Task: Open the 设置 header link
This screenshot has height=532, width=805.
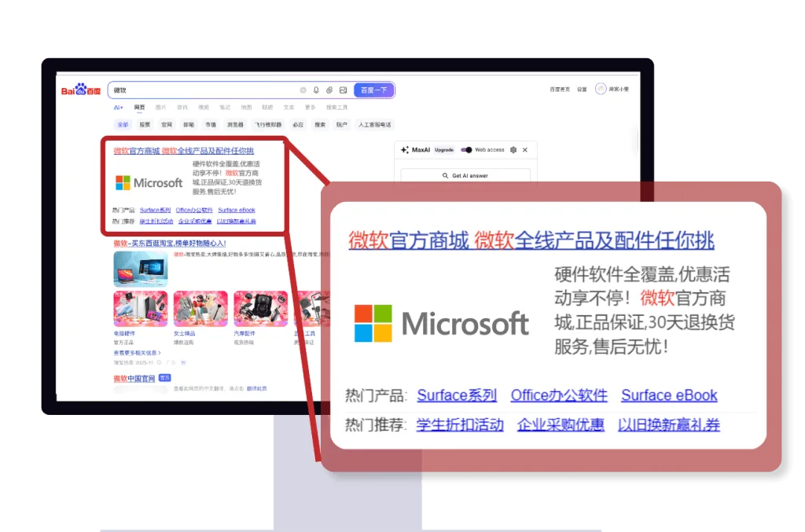Action: [582, 90]
